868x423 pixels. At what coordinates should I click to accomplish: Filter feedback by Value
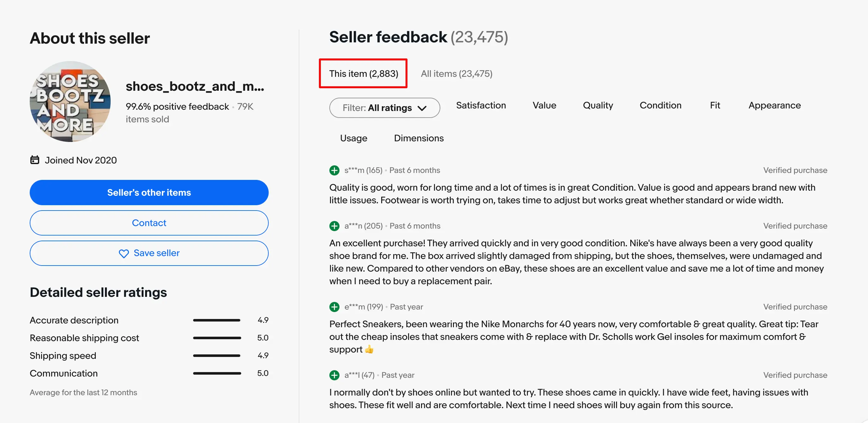tap(544, 106)
